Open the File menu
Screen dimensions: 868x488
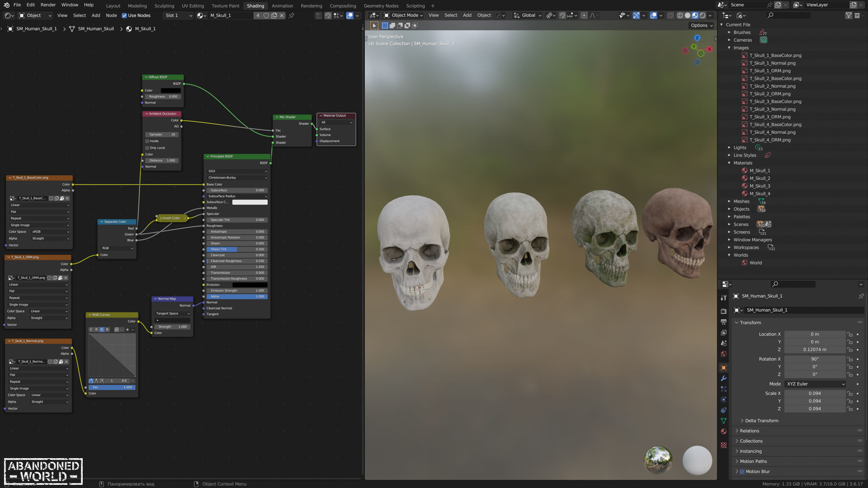17,5
